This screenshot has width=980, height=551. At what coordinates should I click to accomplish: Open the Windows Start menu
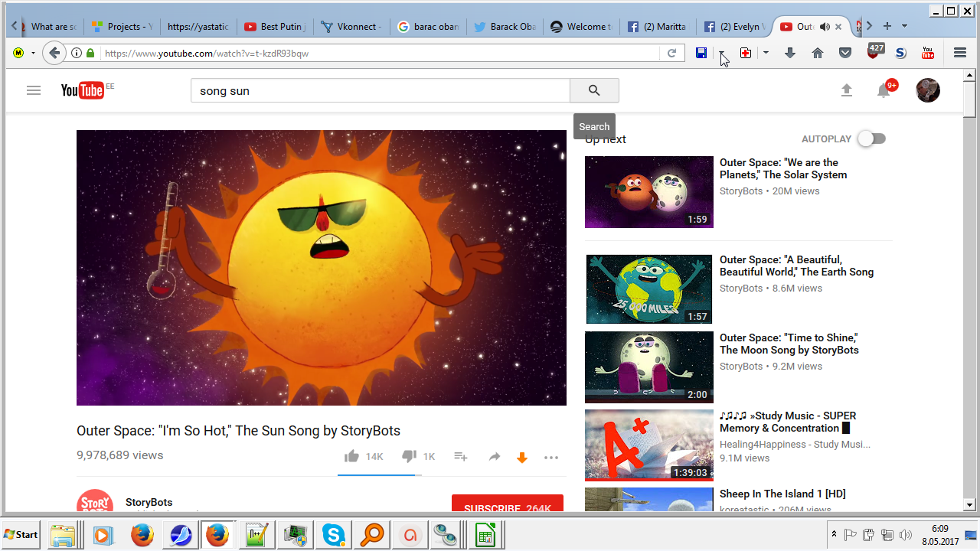[x=21, y=534]
